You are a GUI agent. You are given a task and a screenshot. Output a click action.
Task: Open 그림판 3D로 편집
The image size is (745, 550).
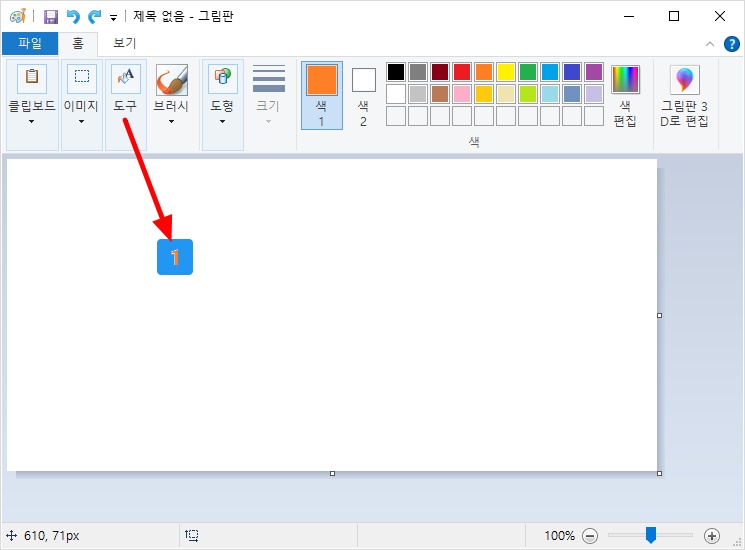(x=685, y=95)
